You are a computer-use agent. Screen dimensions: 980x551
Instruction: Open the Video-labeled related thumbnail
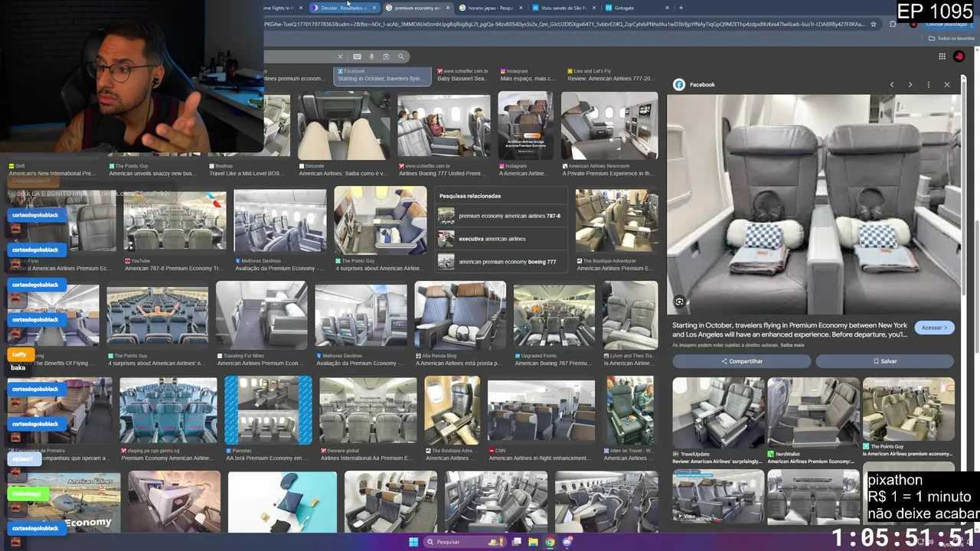(718, 496)
